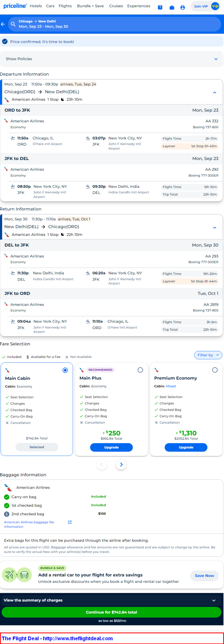Open the Cars menu item
This screenshot has height=644, width=224.
50,6
